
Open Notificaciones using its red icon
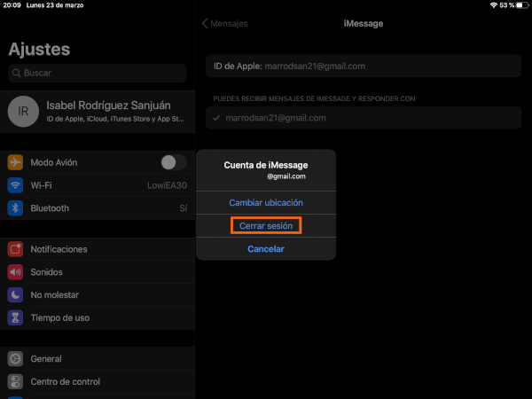[15, 249]
